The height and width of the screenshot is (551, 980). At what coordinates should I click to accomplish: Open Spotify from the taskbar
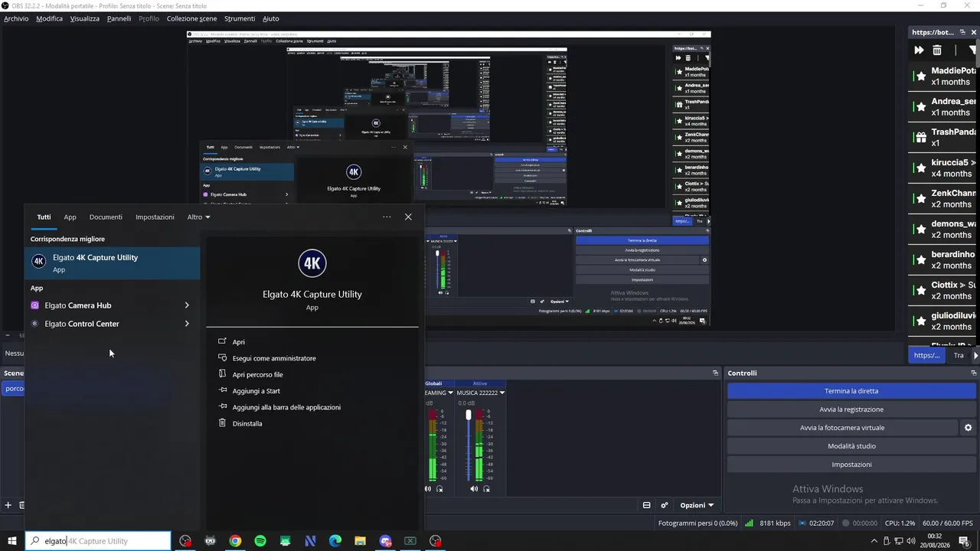(260, 541)
